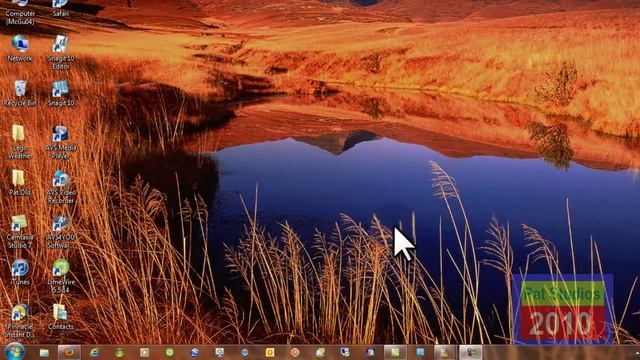
Task: Open the Windows Start menu orb
Action: pyautogui.click(x=14, y=352)
